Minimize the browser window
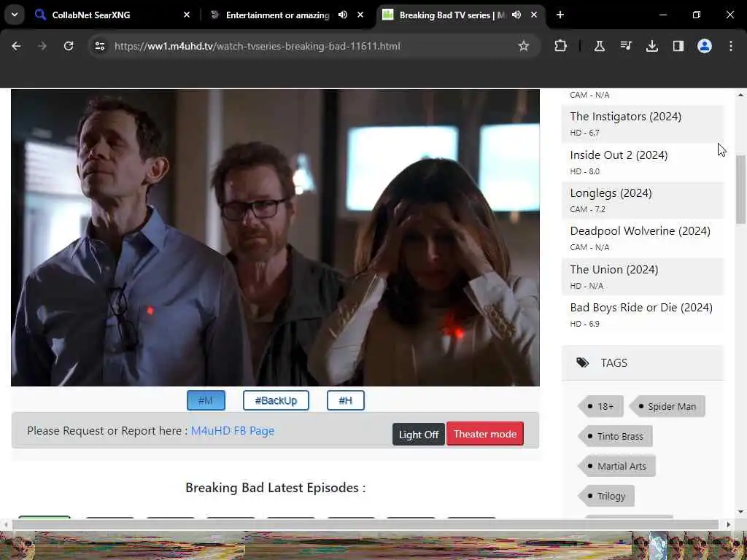Viewport: 747px width, 560px height. [662, 15]
